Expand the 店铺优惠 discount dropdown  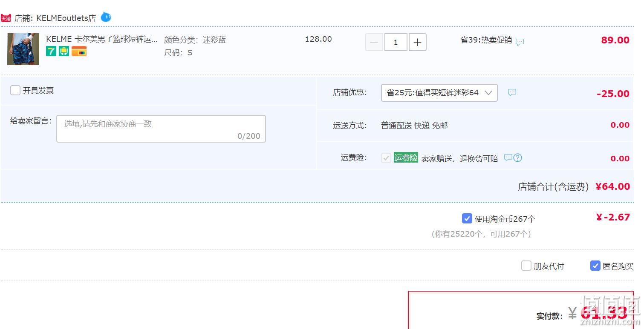click(439, 93)
